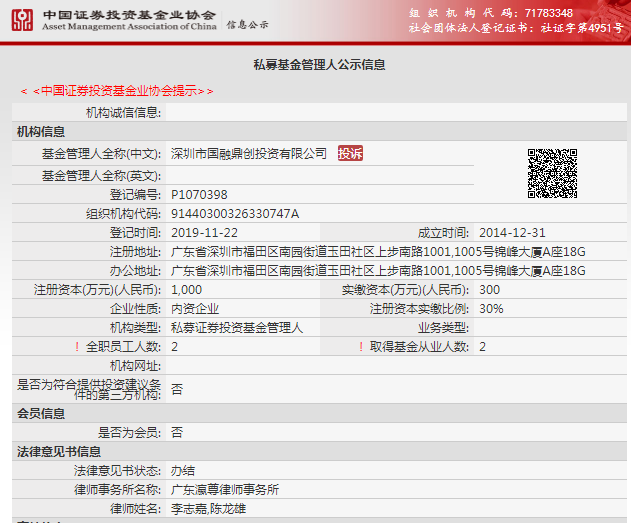
Task: Click the red 投诉 complaint button
Action: 350,153
